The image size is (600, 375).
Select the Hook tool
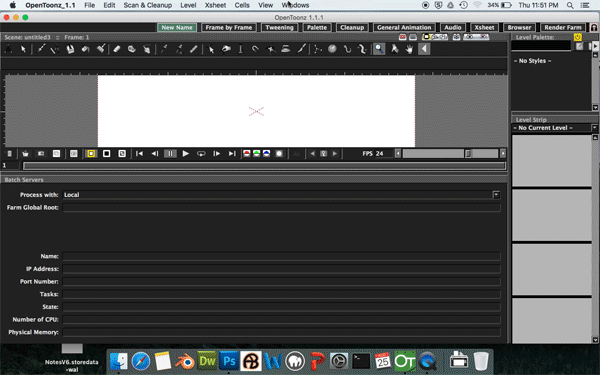pos(347,49)
